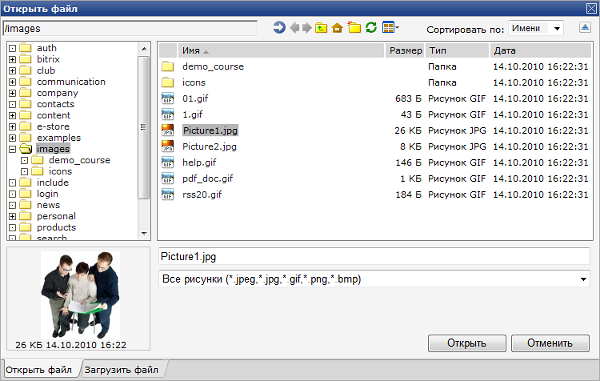Select file name 'Picture2.jpg'
The image size is (600, 381).
209,147
